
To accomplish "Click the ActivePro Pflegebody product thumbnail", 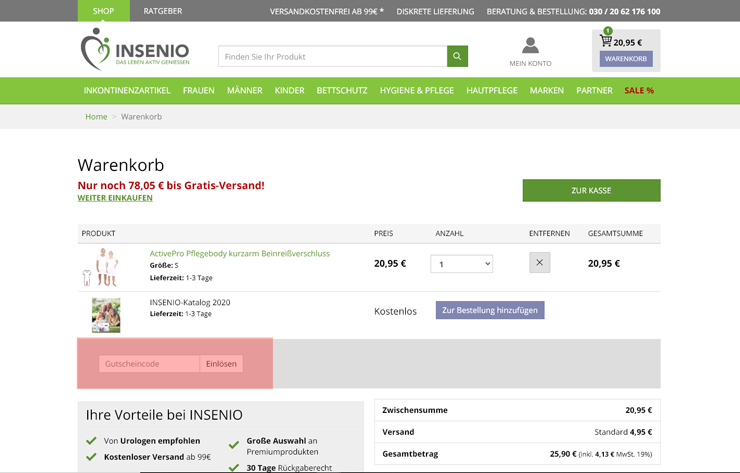I will [101, 267].
